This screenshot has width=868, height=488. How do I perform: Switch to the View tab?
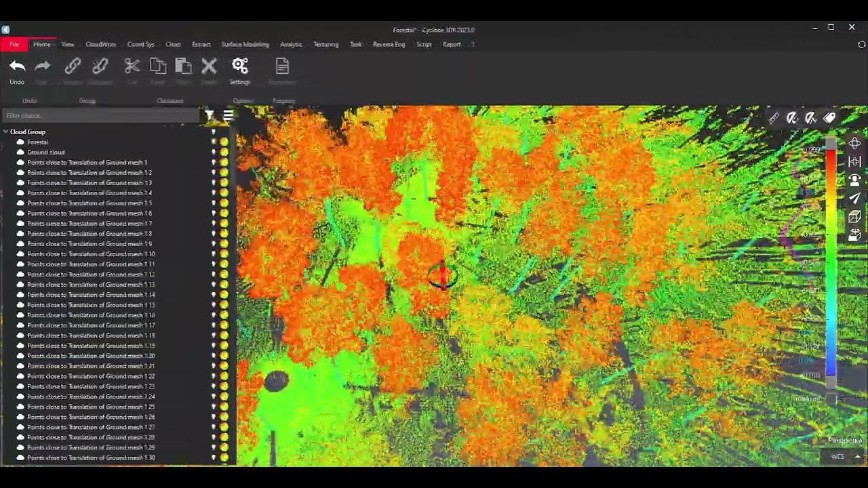[68, 44]
